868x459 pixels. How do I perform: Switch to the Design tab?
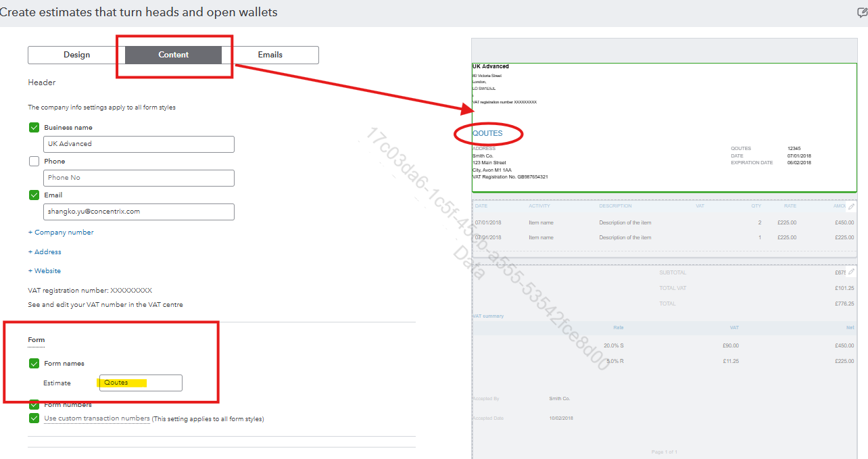[x=76, y=55]
